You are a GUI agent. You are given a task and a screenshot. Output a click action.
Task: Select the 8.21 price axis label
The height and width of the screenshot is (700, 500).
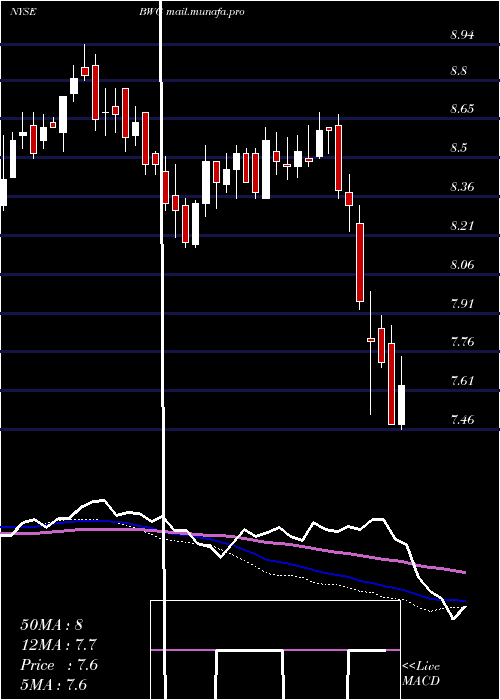coord(462,225)
